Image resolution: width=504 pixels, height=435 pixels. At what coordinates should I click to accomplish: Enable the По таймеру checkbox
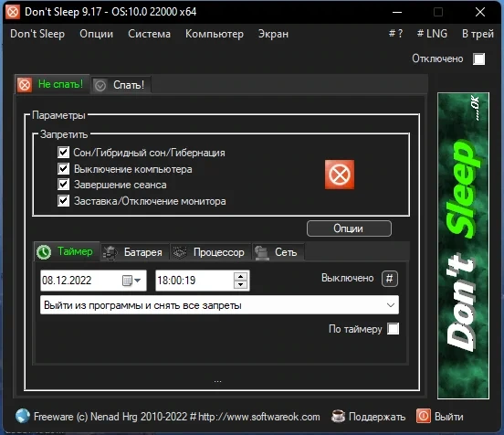pyautogui.click(x=393, y=329)
